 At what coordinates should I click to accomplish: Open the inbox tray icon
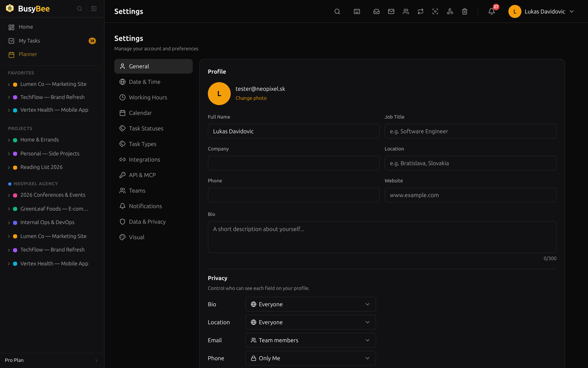(x=376, y=11)
